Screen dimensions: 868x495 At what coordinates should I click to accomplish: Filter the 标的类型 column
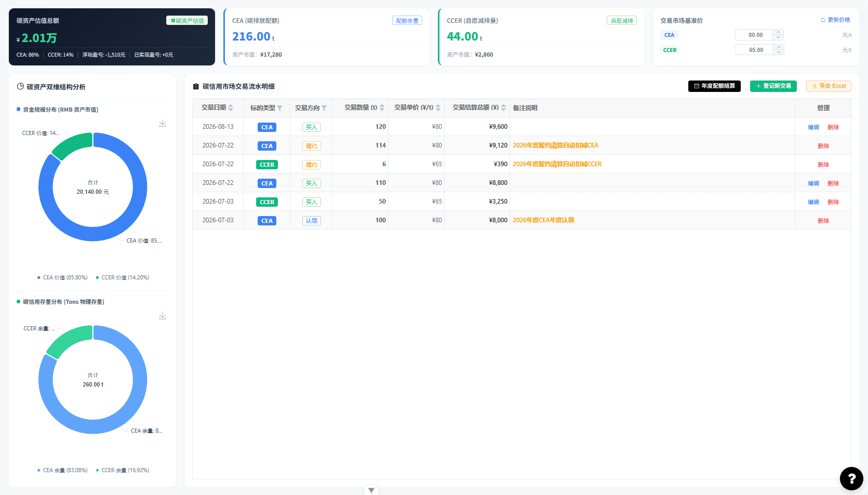[279, 108]
